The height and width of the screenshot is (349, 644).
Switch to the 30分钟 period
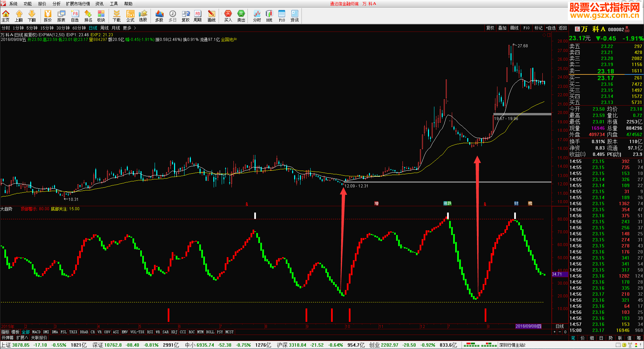(x=63, y=28)
